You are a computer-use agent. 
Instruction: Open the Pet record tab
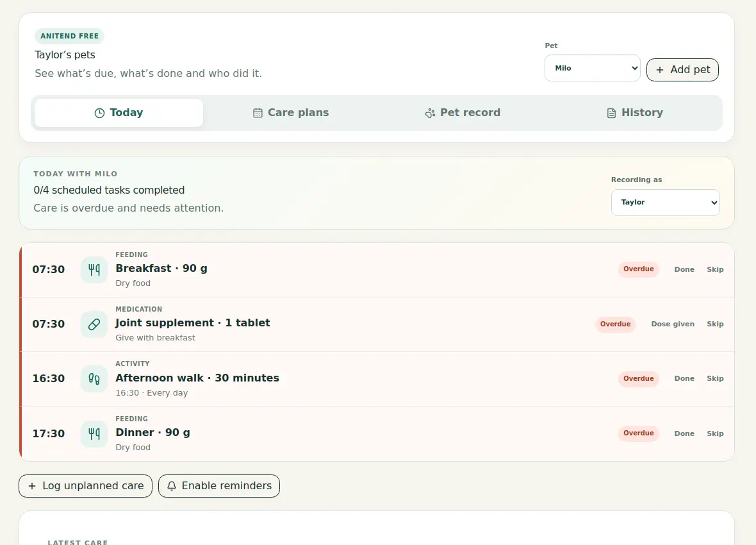tap(463, 113)
